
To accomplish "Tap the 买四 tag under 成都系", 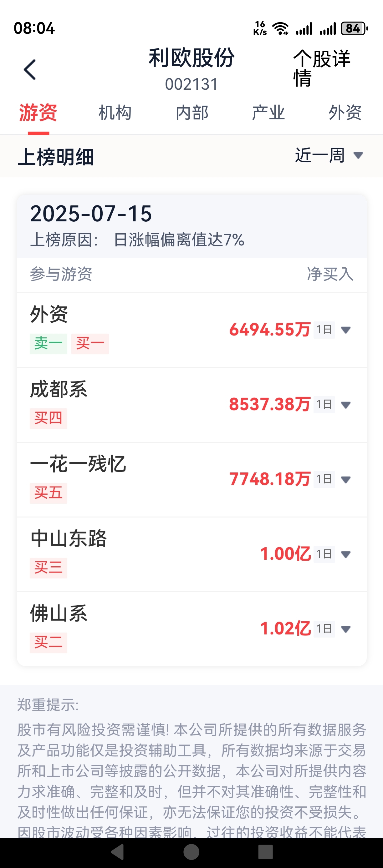I will [49, 418].
